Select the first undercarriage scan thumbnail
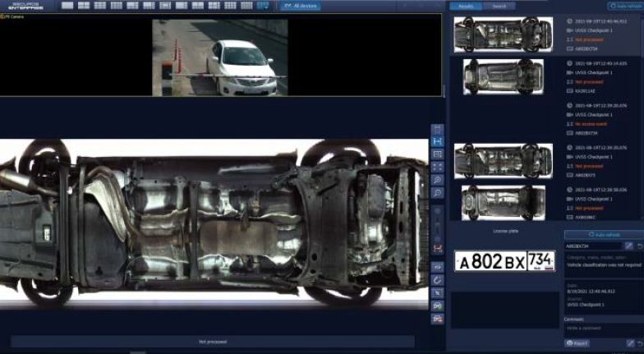 click(503, 34)
